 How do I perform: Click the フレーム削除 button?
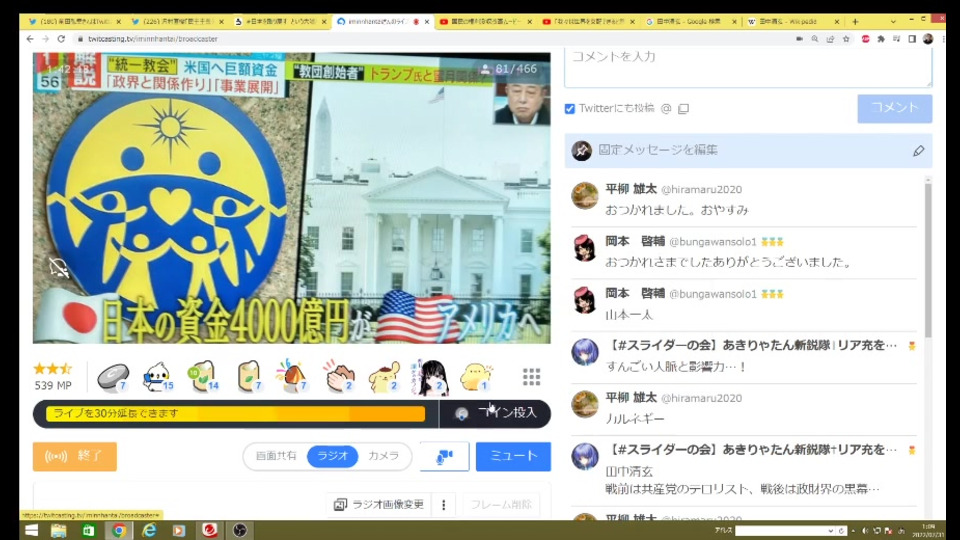click(x=501, y=504)
